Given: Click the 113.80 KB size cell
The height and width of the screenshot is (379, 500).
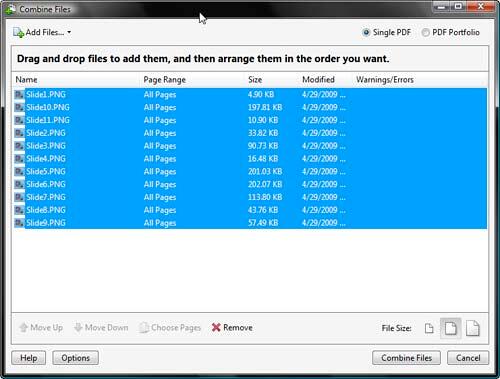Looking at the screenshot, I should tap(265, 197).
